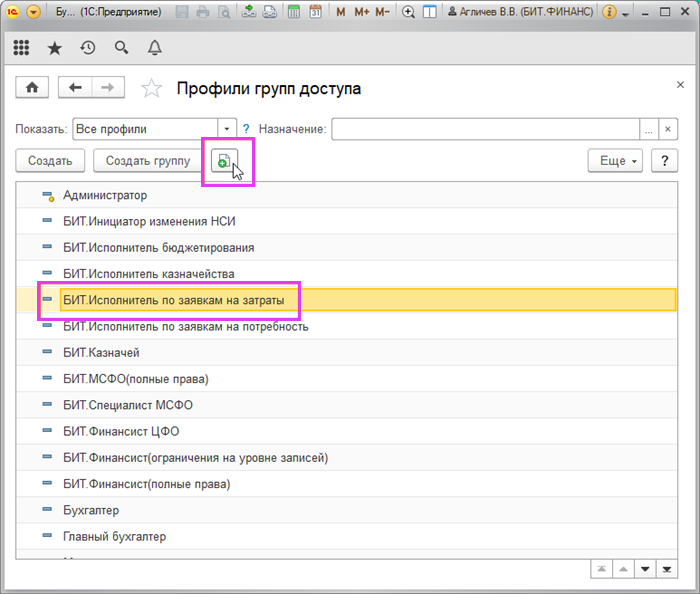Add this page to favorites star

pos(152,89)
